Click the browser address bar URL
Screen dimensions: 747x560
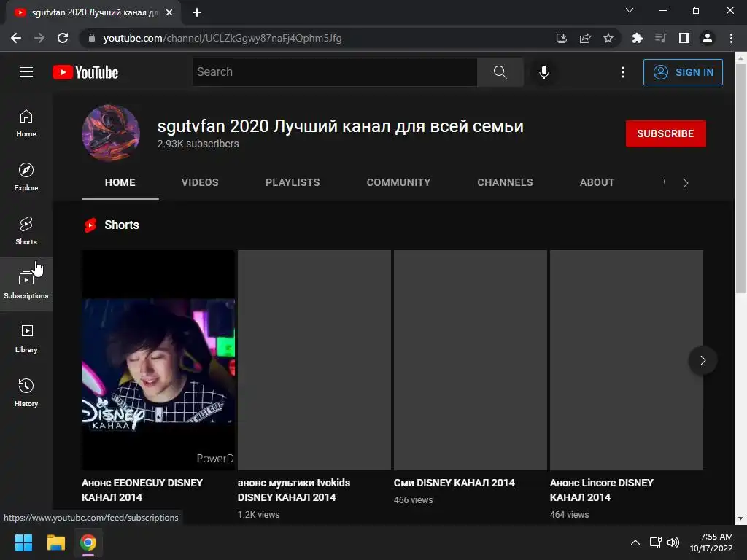[222, 38]
